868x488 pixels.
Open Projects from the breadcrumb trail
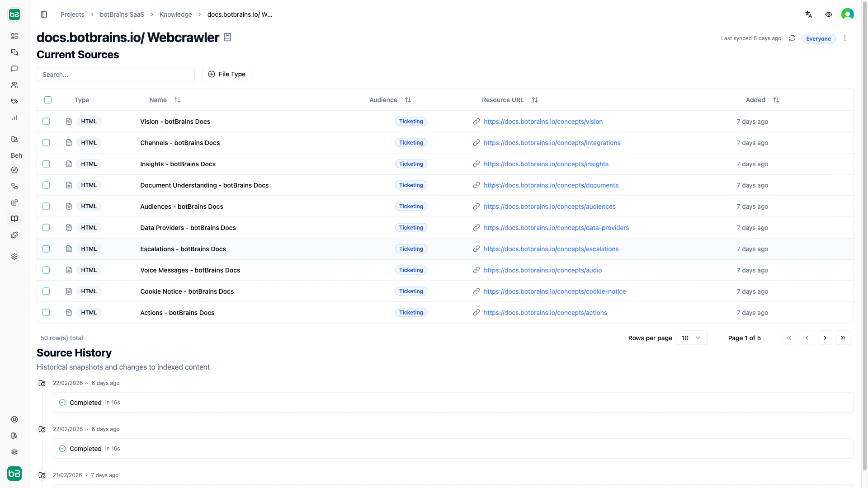coord(72,14)
